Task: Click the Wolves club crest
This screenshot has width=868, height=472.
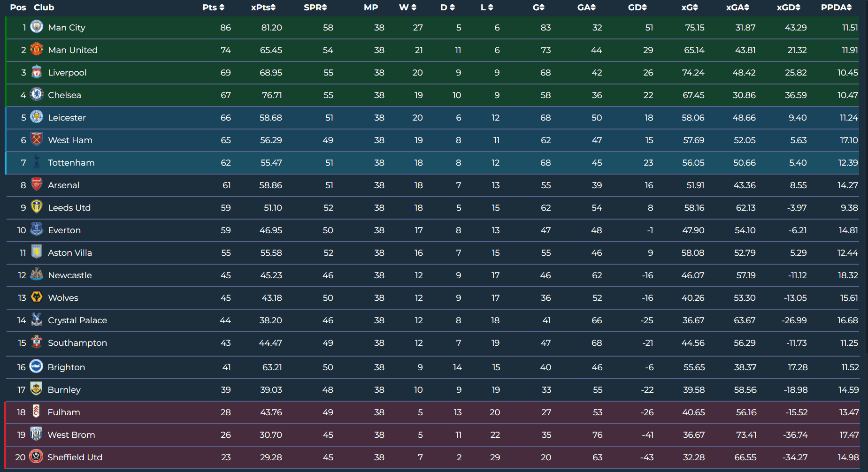Action: (x=37, y=297)
